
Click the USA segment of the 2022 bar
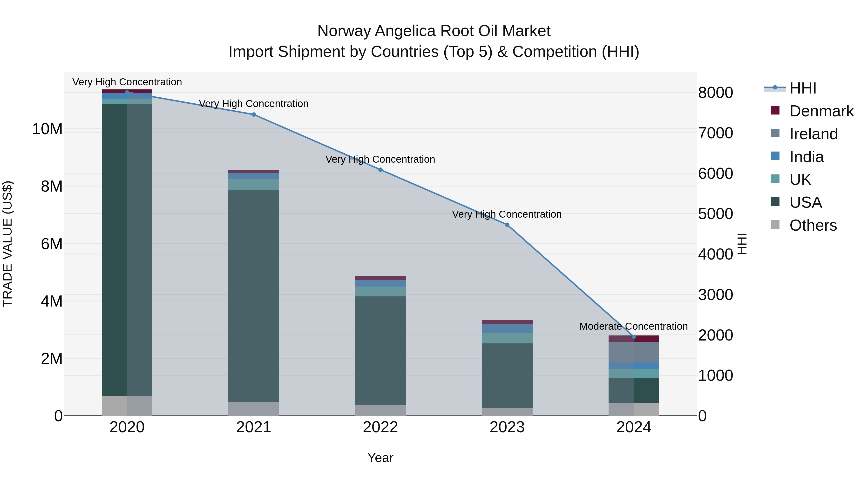(380, 351)
